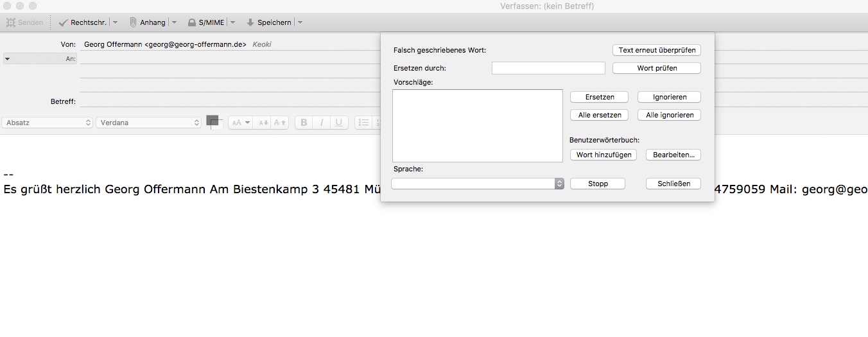Click into the Betreff subject field
868x337 pixels.
tap(230, 101)
